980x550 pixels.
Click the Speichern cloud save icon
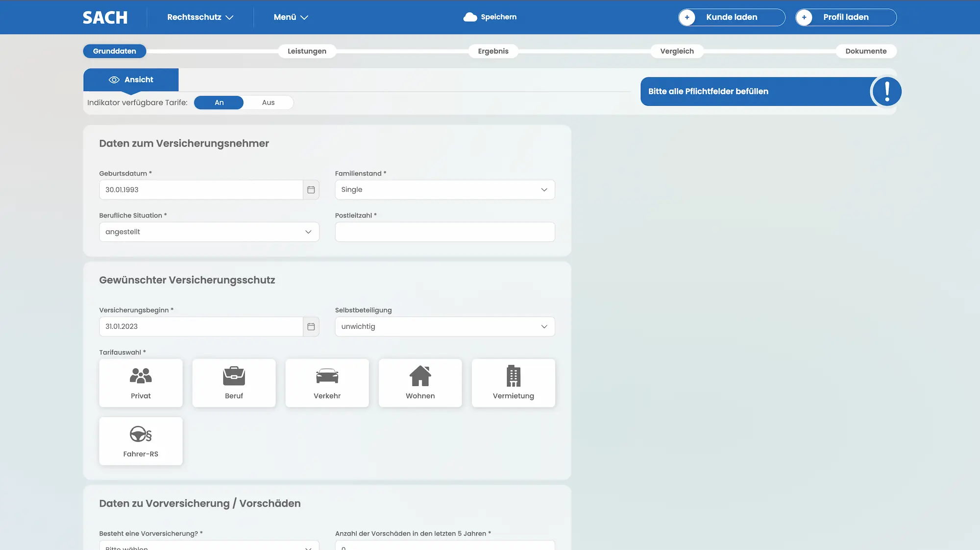point(470,17)
